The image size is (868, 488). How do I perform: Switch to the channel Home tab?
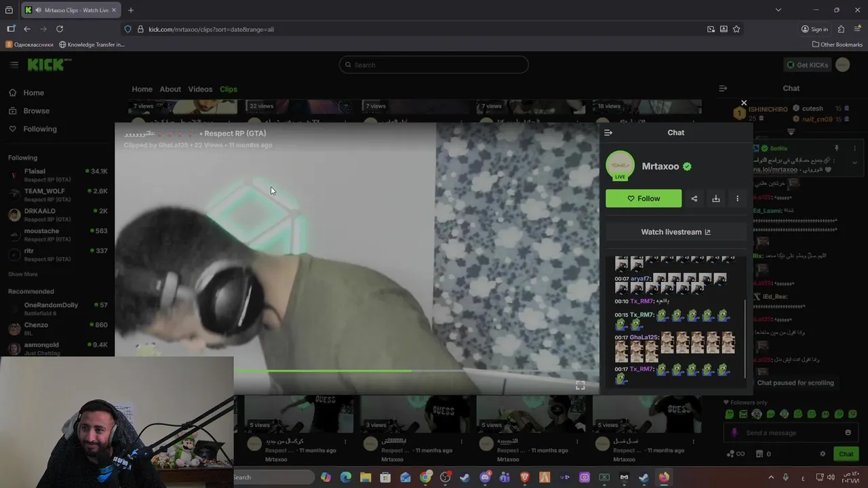coord(142,89)
